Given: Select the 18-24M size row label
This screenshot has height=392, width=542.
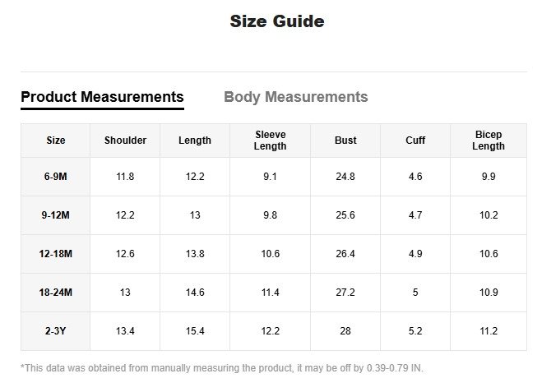Looking at the screenshot, I should [56, 293].
